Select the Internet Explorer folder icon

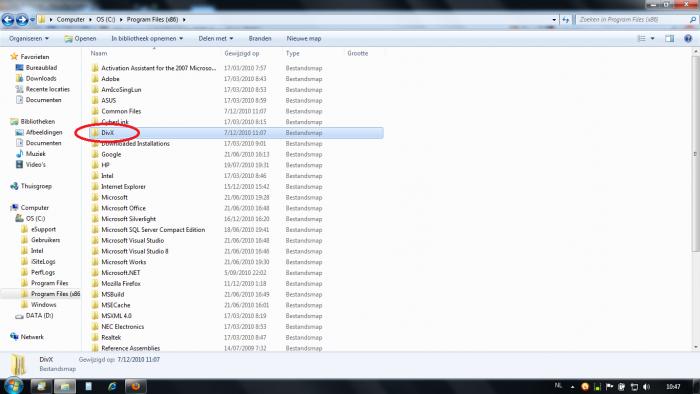[95, 187]
